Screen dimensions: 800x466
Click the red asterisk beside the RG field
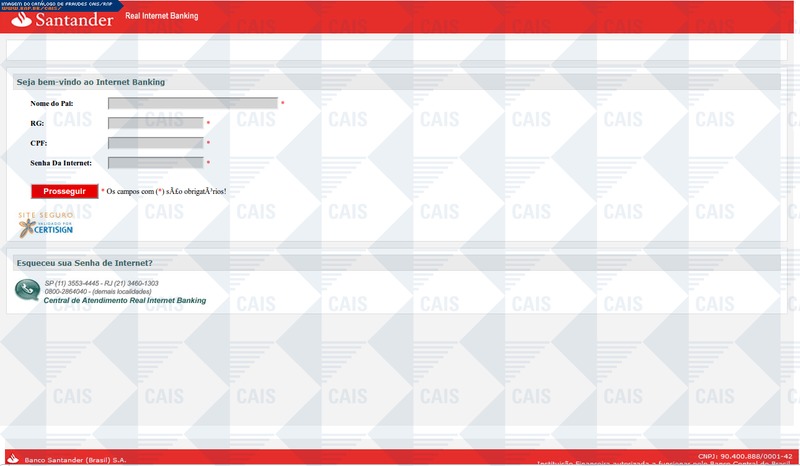[x=208, y=123]
